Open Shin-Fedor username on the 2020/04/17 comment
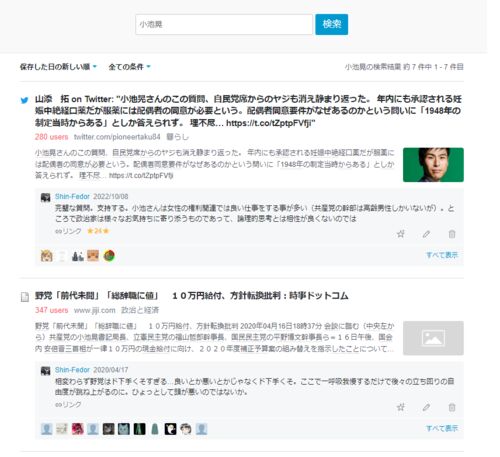 pos(72,370)
